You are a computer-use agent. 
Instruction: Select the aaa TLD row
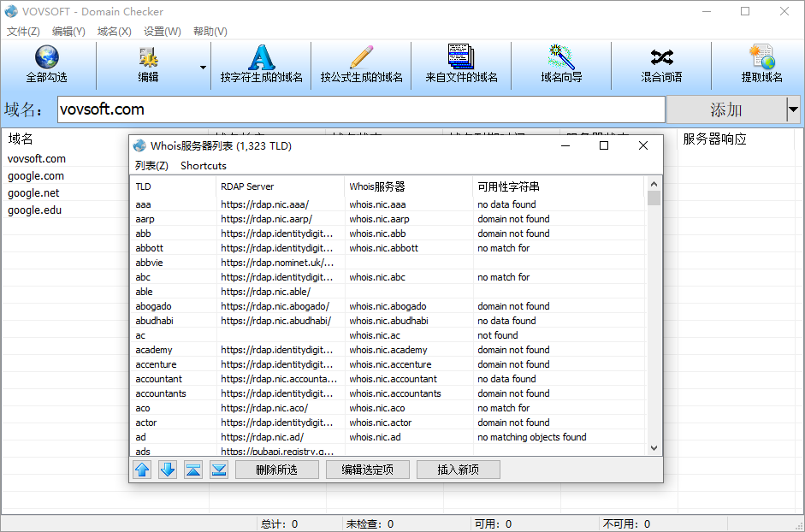point(388,204)
